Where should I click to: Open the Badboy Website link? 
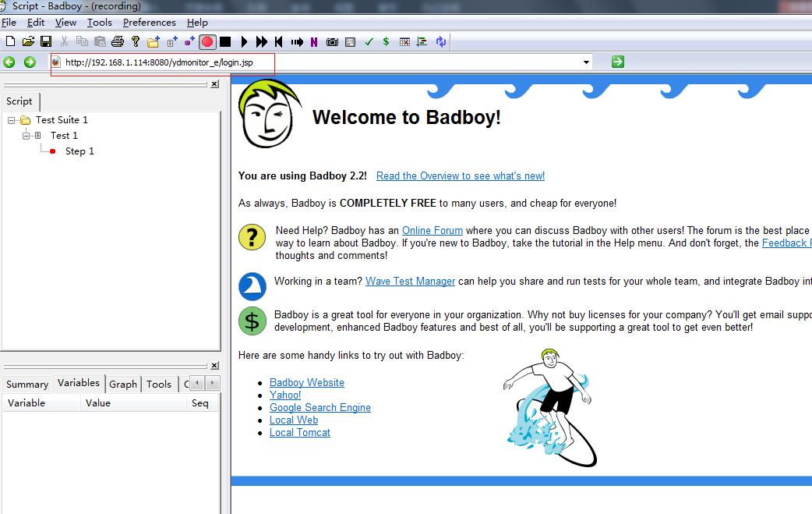(x=306, y=382)
